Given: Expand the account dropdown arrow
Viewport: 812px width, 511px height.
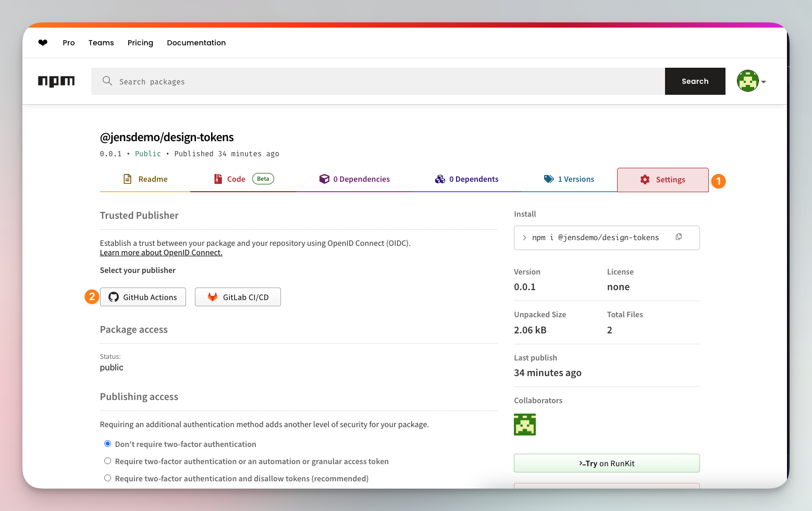Looking at the screenshot, I should click(764, 82).
